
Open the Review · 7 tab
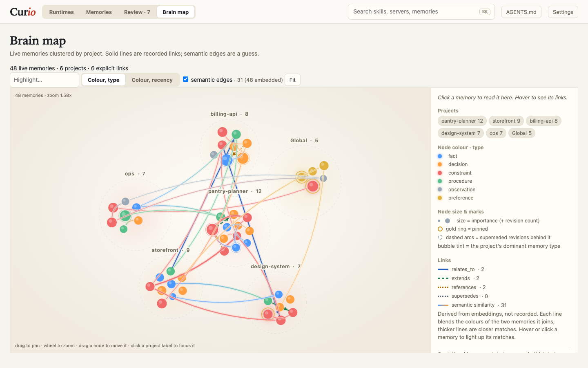(x=137, y=12)
